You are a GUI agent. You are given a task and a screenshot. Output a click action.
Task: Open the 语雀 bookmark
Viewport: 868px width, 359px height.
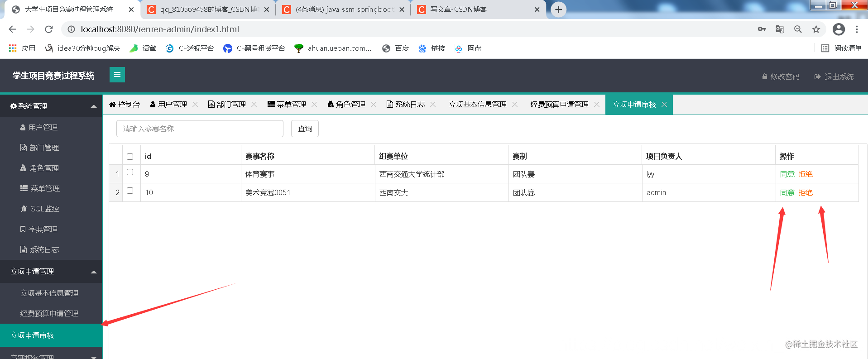pos(143,48)
